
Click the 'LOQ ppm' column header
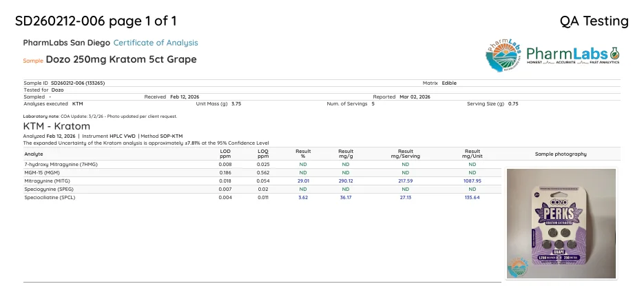coord(263,154)
